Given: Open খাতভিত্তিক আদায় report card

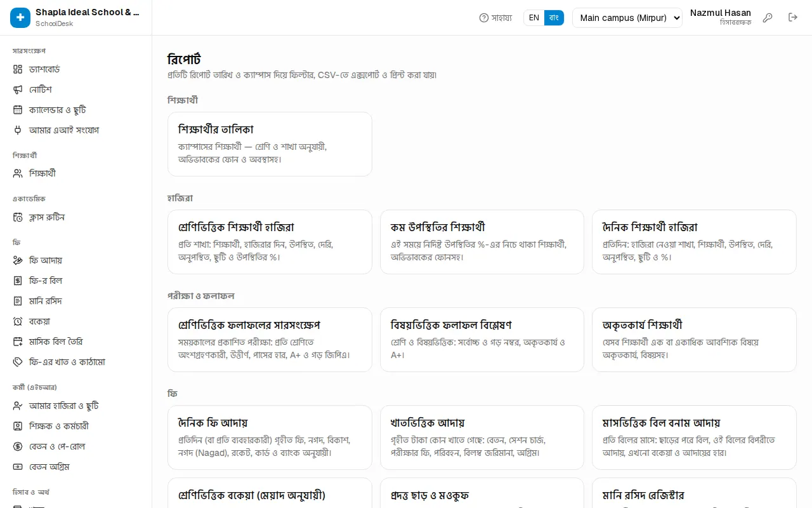Looking at the screenshot, I should point(482,438).
